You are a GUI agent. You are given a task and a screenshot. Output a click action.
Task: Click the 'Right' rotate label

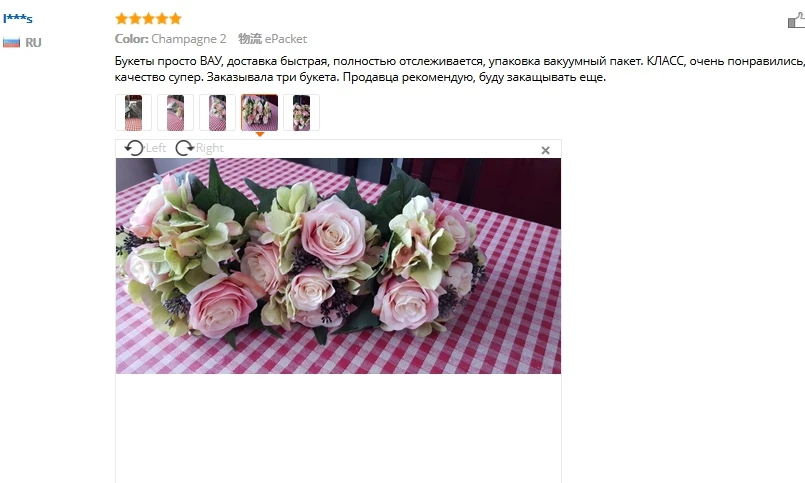[209, 148]
